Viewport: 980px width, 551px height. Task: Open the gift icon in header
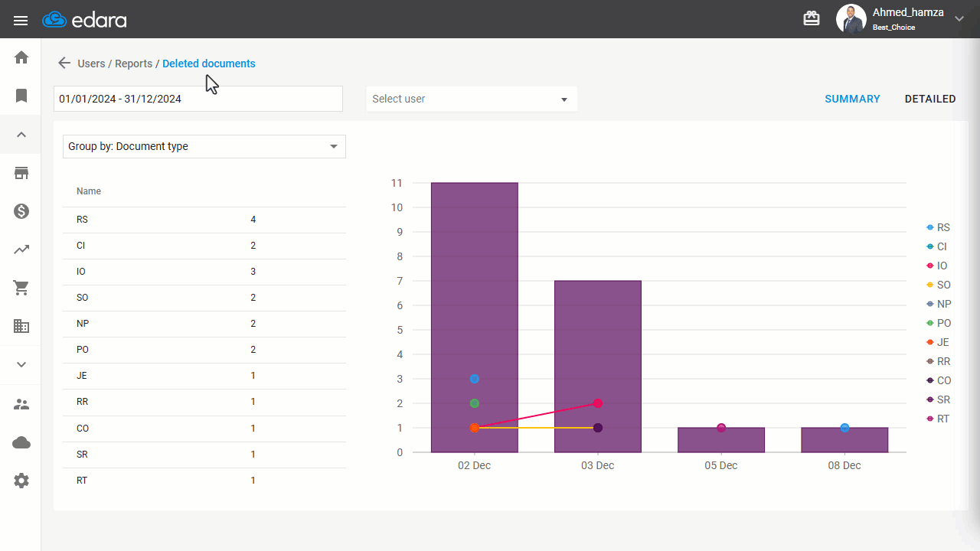[x=812, y=18]
